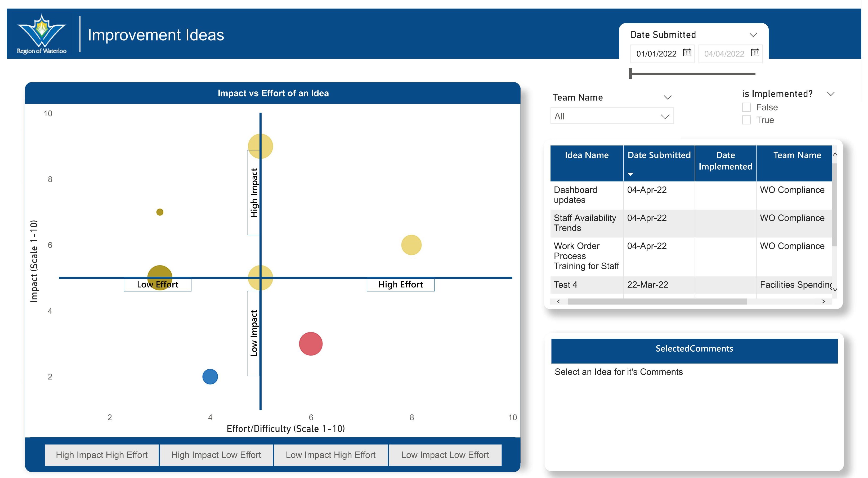Select the High Impact High Effort tab
Viewport: 868px width, 478px height.
coord(101,455)
